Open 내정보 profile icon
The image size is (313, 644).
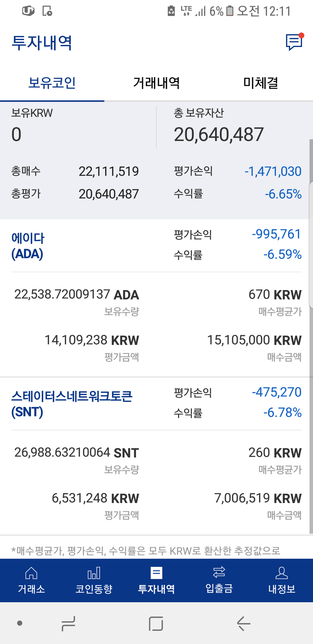[282, 573]
